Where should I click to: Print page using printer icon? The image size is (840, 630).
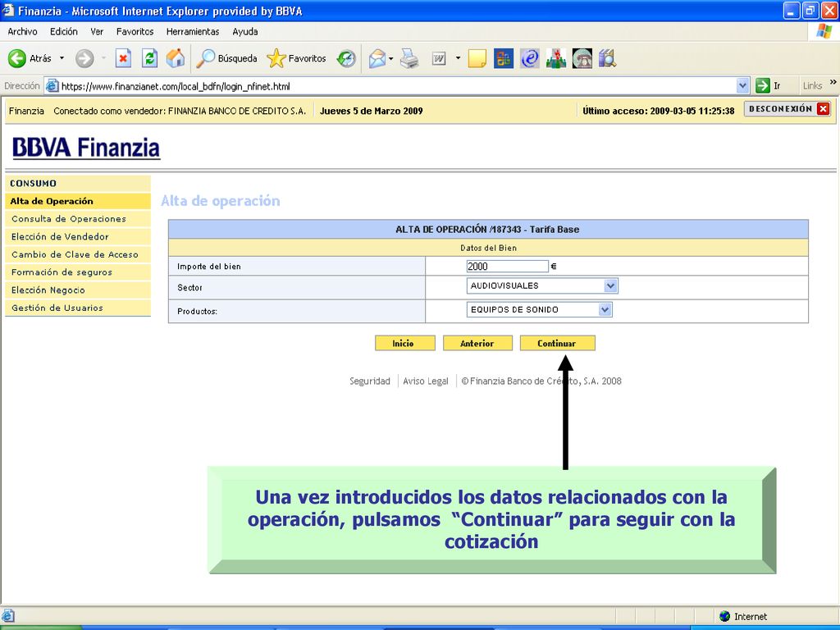click(x=410, y=58)
